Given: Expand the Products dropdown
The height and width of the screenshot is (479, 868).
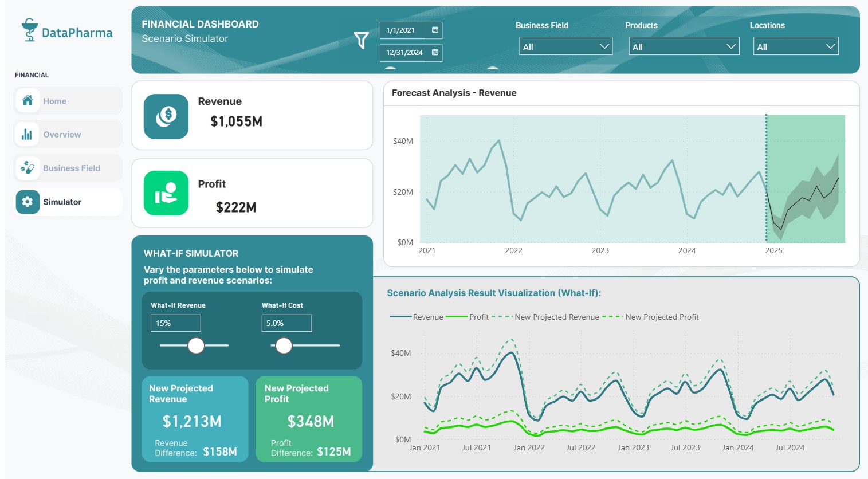Looking at the screenshot, I should (684, 46).
